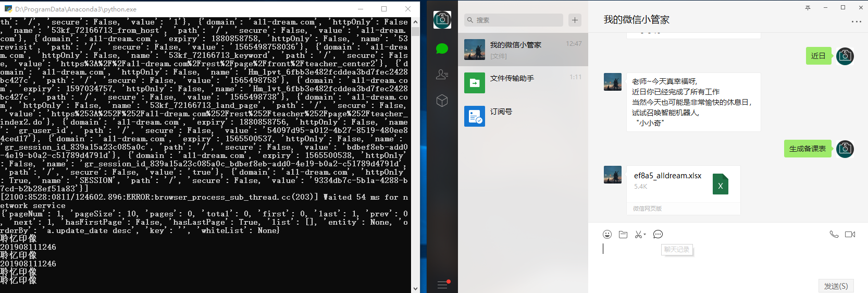Click the plus button to start a group chat
This screenshot has width=868, height=293.
click(x=575, y=20)
